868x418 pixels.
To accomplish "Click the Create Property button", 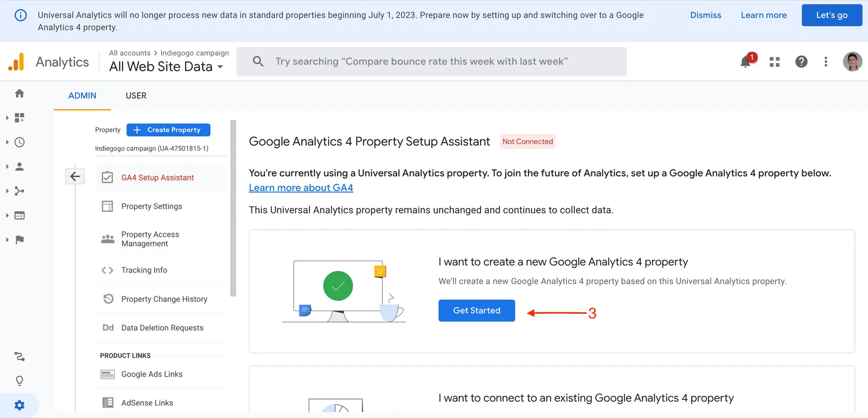I will [x=168, y=130].
